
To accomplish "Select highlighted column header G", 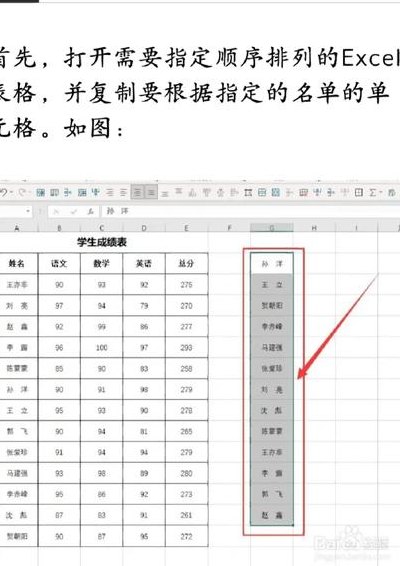I will point(272,228).
